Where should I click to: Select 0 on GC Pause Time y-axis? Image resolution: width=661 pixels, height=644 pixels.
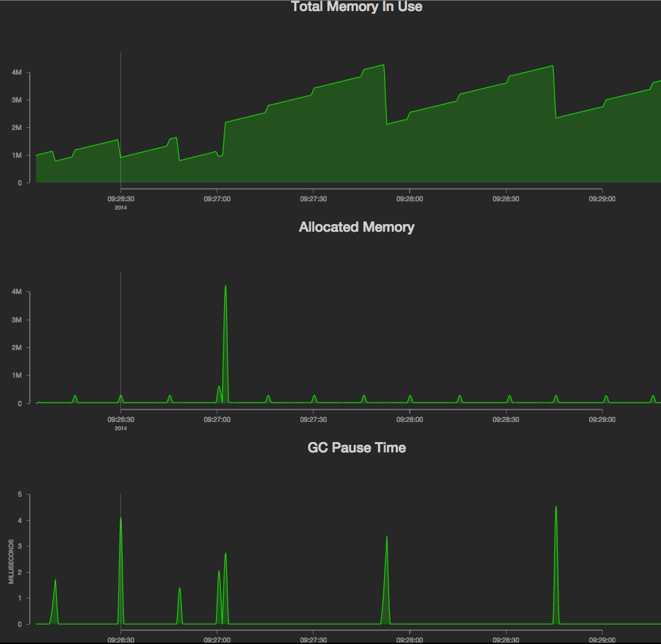click(x=20, y=624)
